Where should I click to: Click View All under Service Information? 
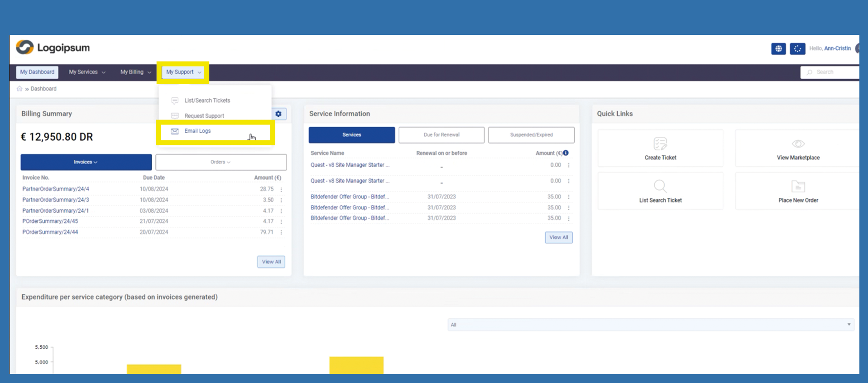[558, 238]
